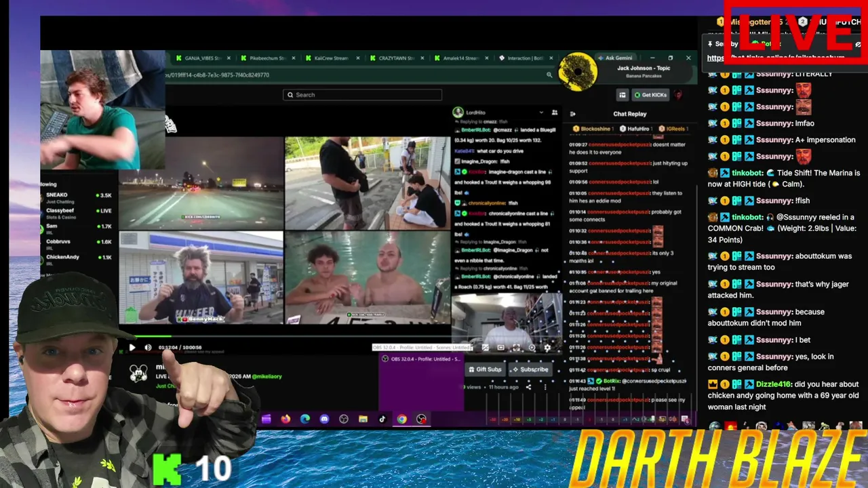
Task: Click the swimming pool stream thumbnail
Action: 367,278
